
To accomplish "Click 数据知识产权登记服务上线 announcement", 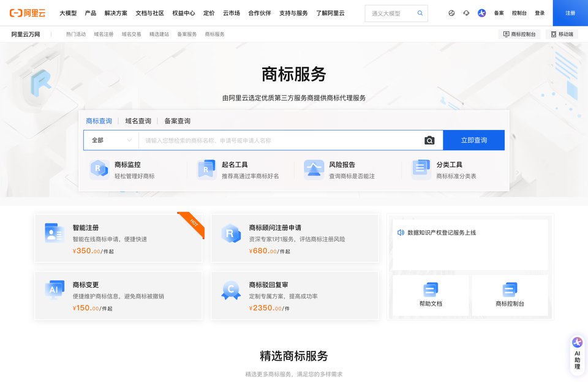I will click(x=442, y=233).
